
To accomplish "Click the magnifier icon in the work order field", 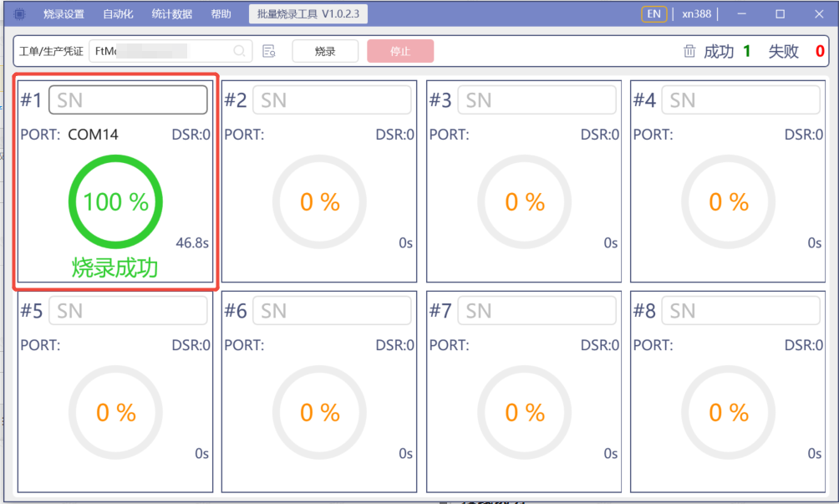I will click(240, 51).
